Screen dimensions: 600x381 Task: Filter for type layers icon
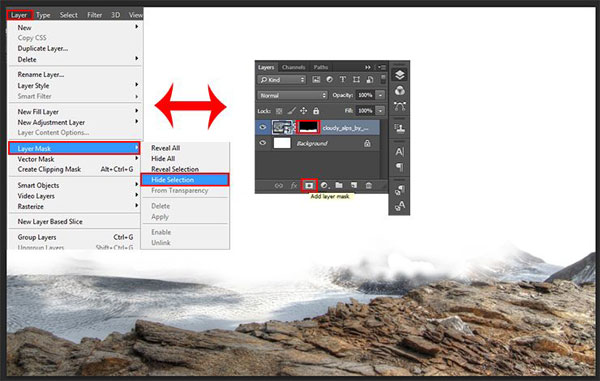[342, 80]
